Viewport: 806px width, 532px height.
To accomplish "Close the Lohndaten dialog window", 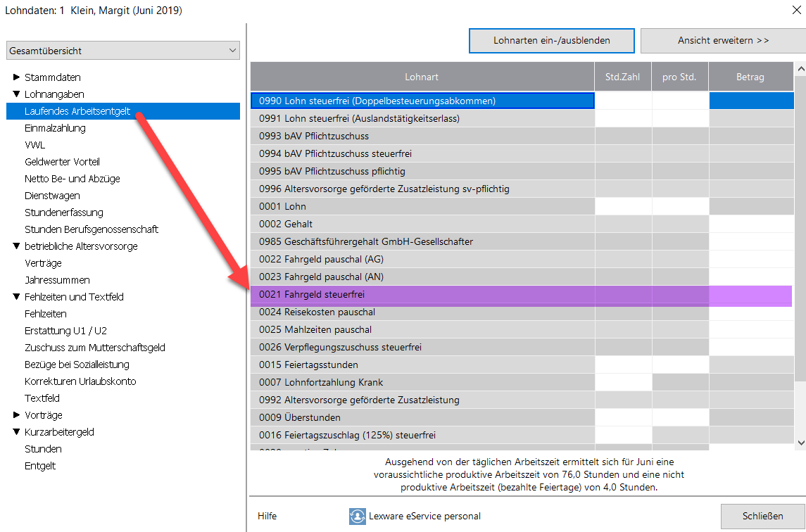I will coord(795,9).
